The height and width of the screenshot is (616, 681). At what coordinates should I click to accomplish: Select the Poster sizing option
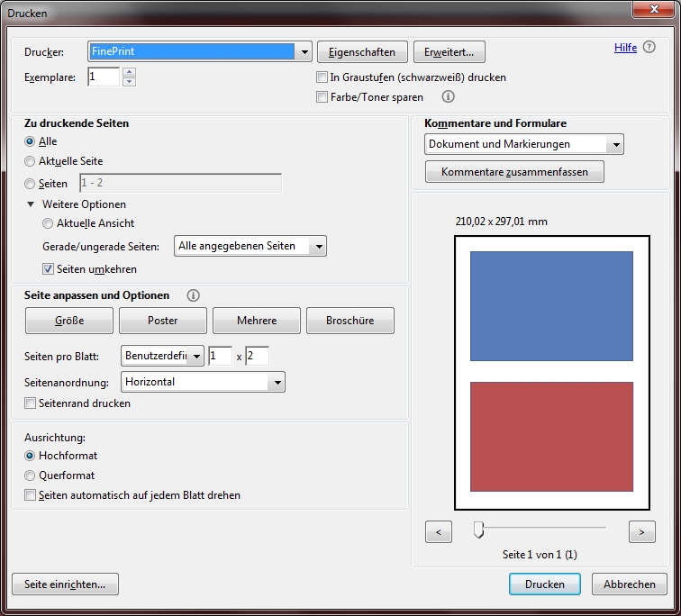coord(163,321)
